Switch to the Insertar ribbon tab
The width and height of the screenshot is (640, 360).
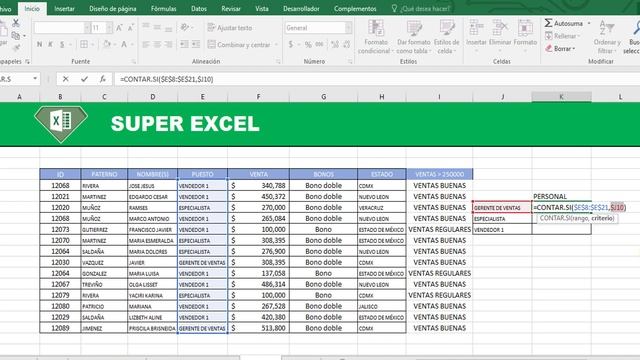pos(64,9)
